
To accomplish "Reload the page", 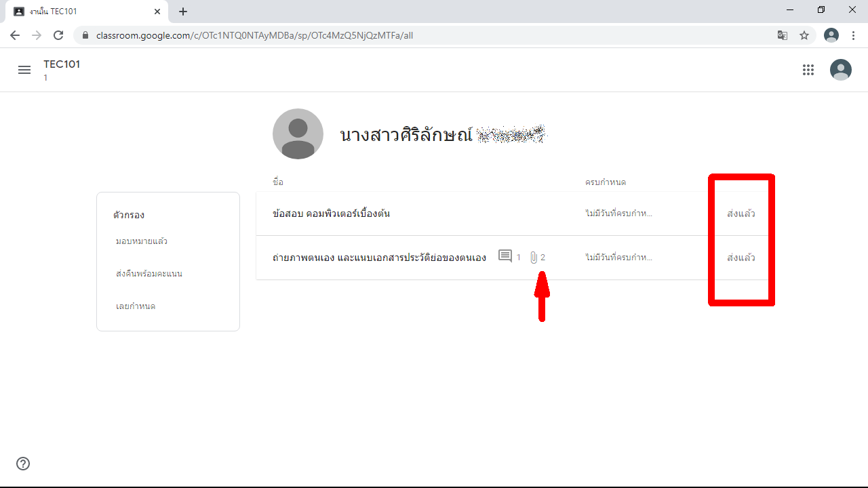I will tap(58, 35).
